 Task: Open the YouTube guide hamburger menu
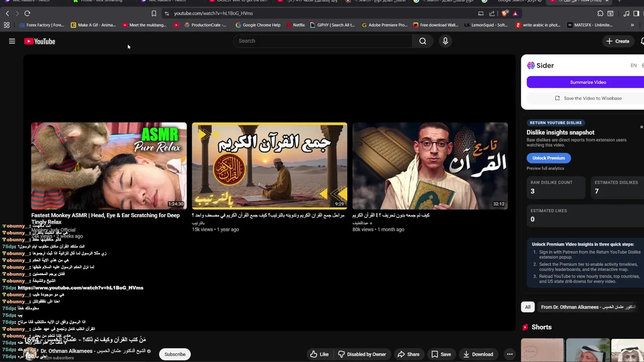tap(12, 41)
